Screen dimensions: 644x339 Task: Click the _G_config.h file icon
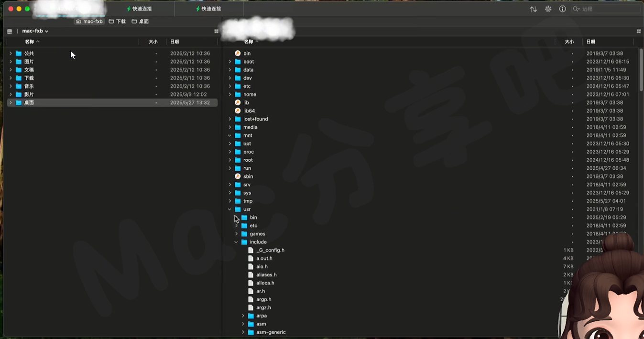pos(251,250)
